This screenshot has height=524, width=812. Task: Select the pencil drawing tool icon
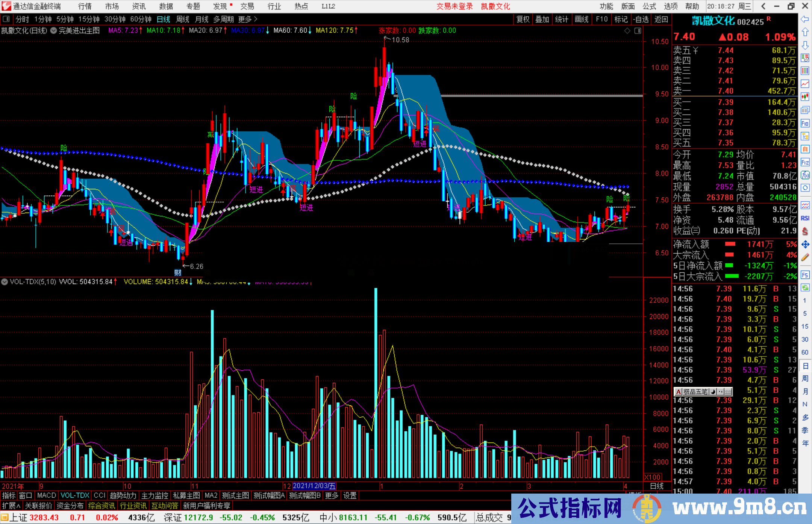coord(805,257)
